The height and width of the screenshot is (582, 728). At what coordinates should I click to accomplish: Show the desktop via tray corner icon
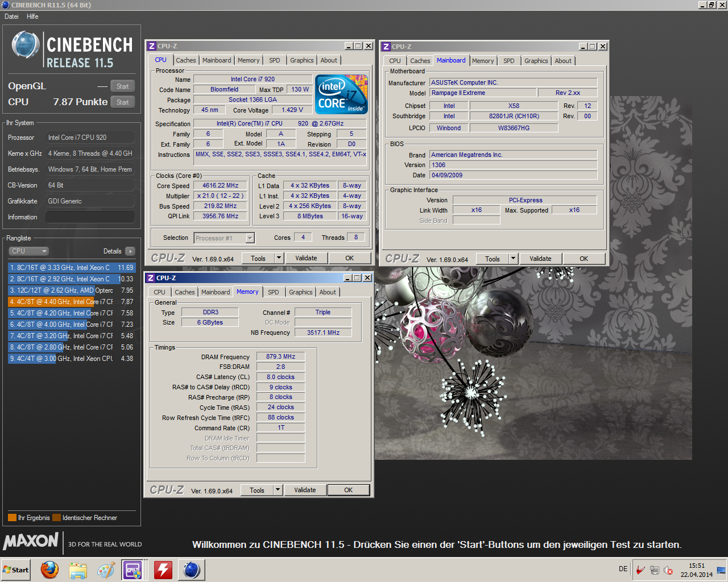(721, 570)
